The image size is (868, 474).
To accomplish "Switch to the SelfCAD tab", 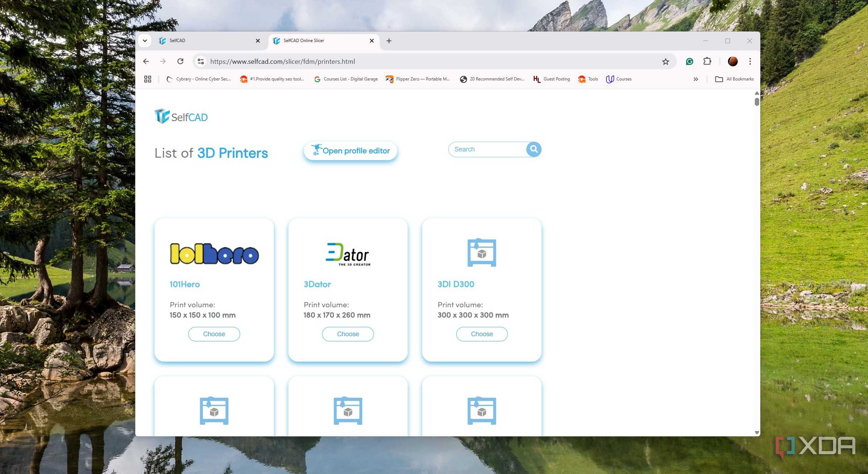I will 210,41.
